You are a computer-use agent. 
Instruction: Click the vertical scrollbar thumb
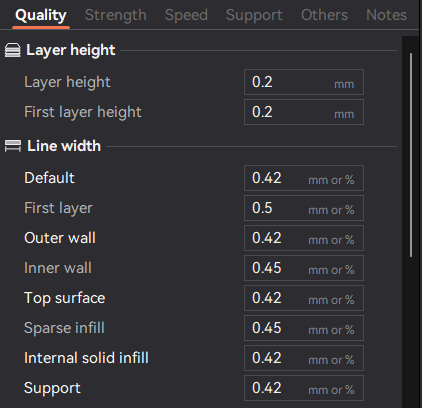411,155
